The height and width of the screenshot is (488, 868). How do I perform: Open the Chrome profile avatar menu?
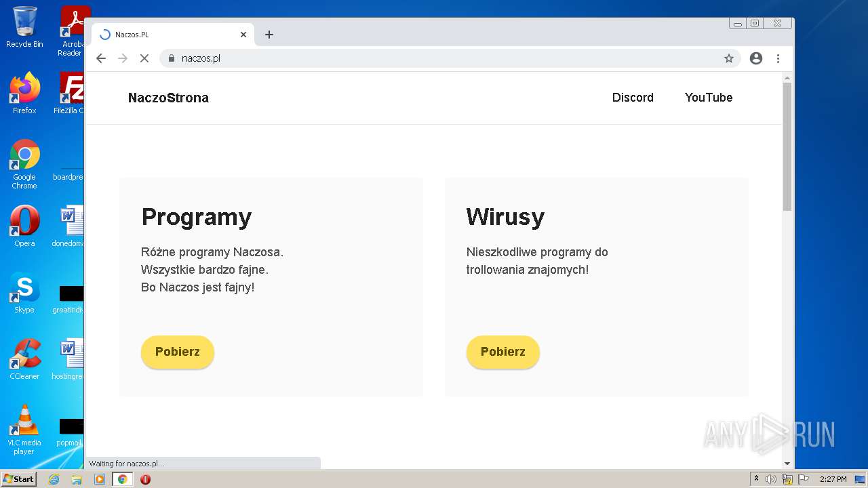[756, 58]
